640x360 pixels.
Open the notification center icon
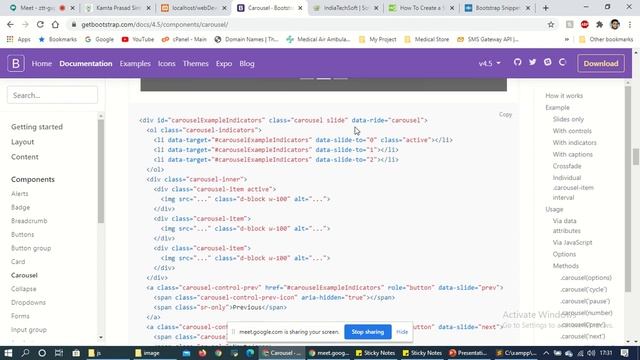tap(625, 353)
